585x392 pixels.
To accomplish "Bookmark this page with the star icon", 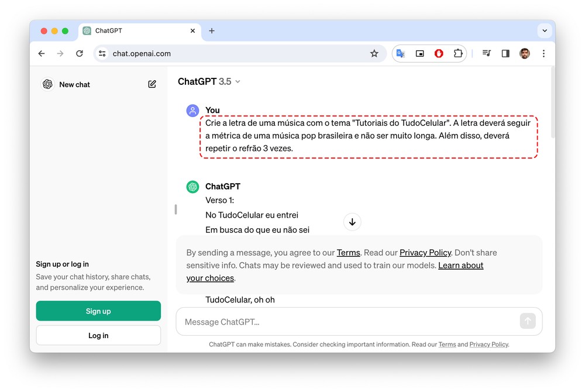I will coord(374,54).
